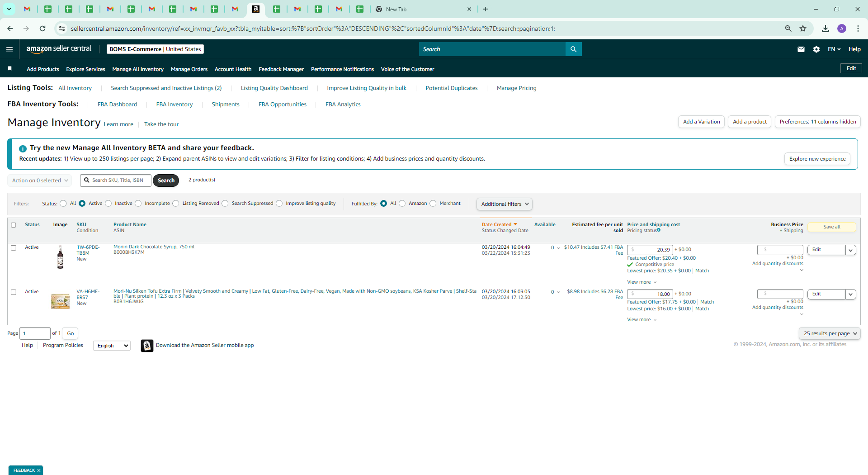Click Explore new experience button
The width and height of the screenshot is (868, 475).
(x=817, y=159)
